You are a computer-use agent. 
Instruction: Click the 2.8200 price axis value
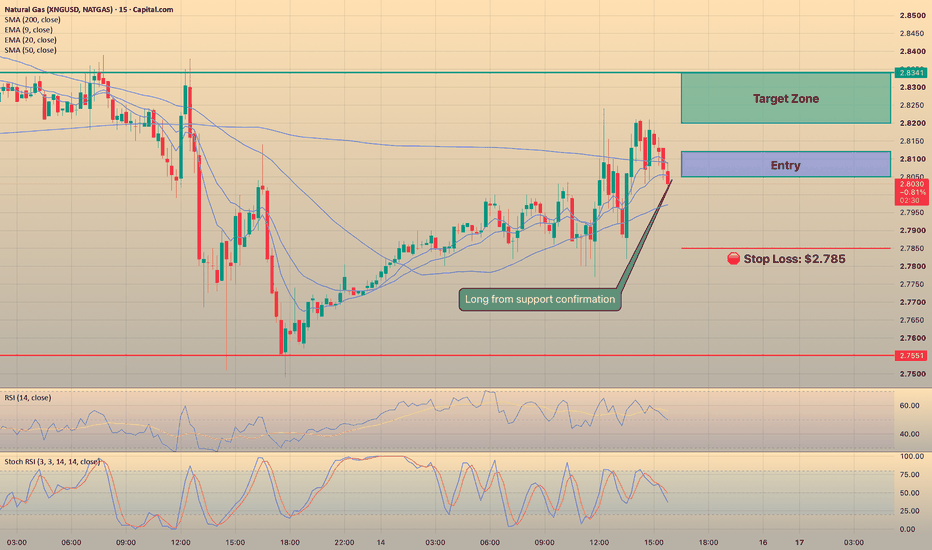coord(912,123)
